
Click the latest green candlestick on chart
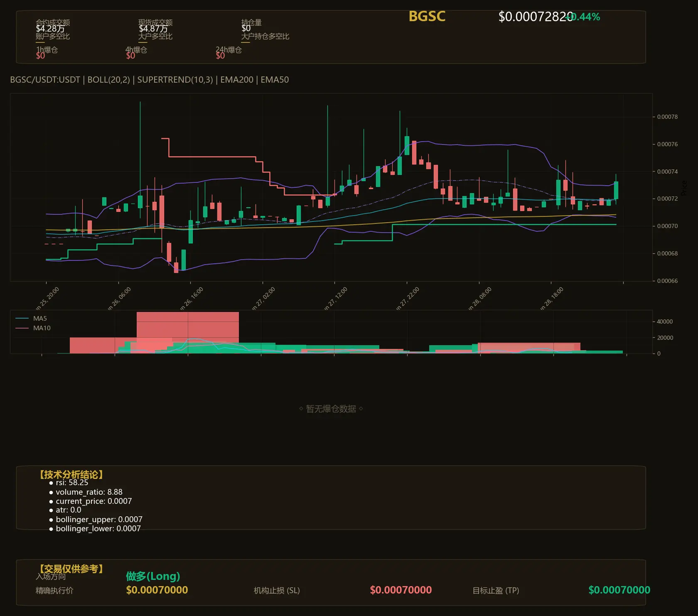616,190
